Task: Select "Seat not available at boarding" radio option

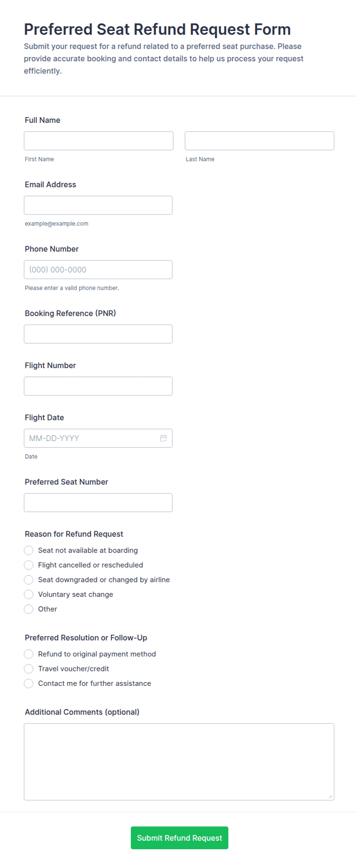Action: pos(29,550)
